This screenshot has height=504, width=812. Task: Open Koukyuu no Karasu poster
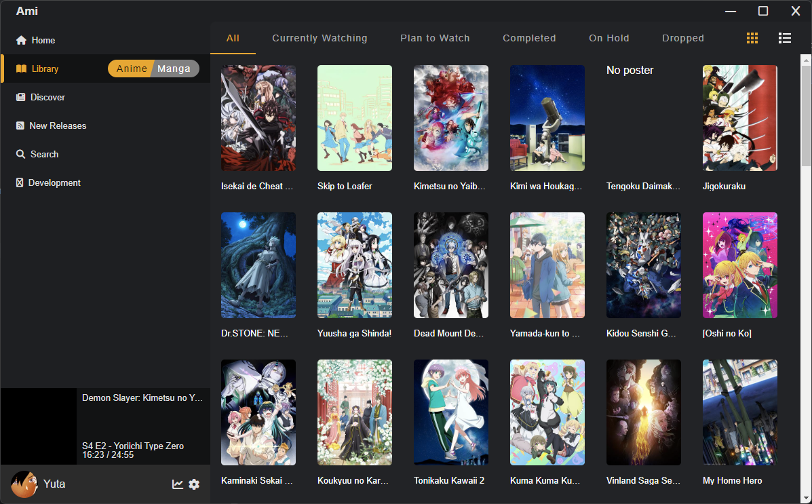[x=355, y=412]
